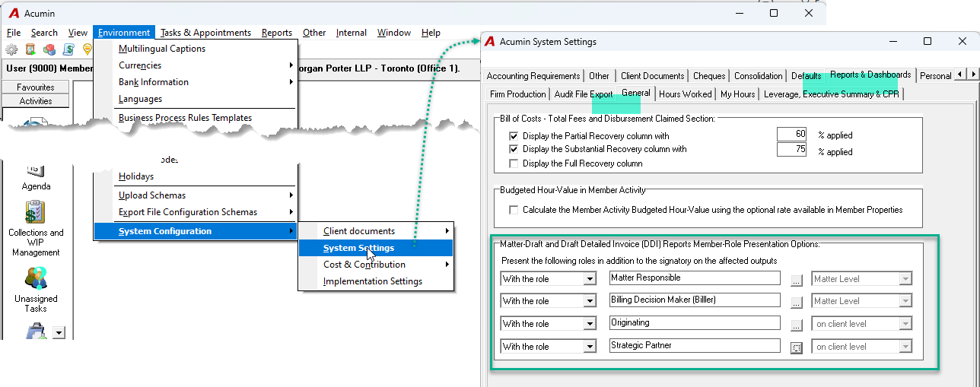Check Calculate the Member Activity Budgeted Hour-Value
The image size is (980, 387).
coord(514,210)
